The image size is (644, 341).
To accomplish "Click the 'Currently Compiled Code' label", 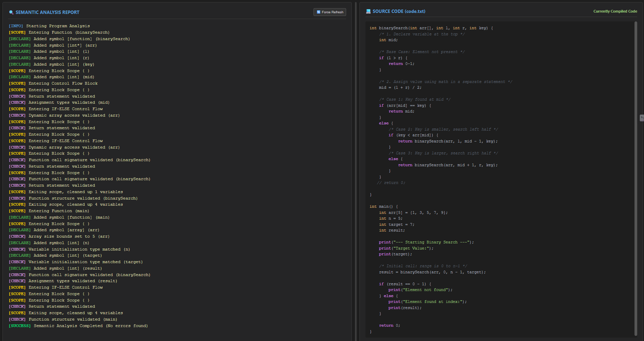I will point(615,11).
